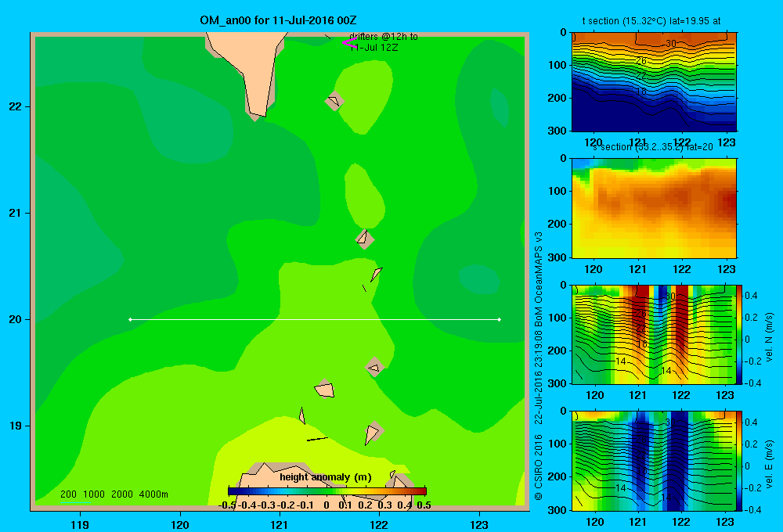Image resolution: width=783 pixels, height=532 pixels.
Task: Click latitude label 19 on main map axis
Action: tap(15, 426)
